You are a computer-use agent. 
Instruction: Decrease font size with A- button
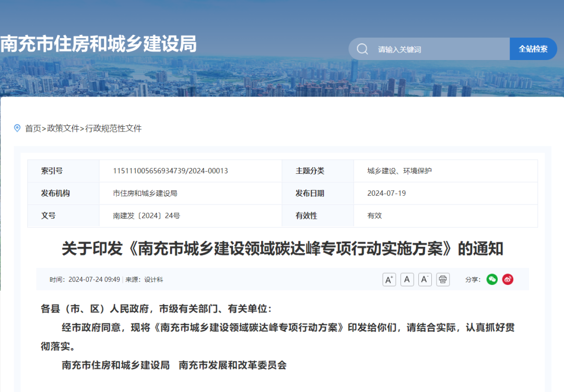(x=425, y=279)
